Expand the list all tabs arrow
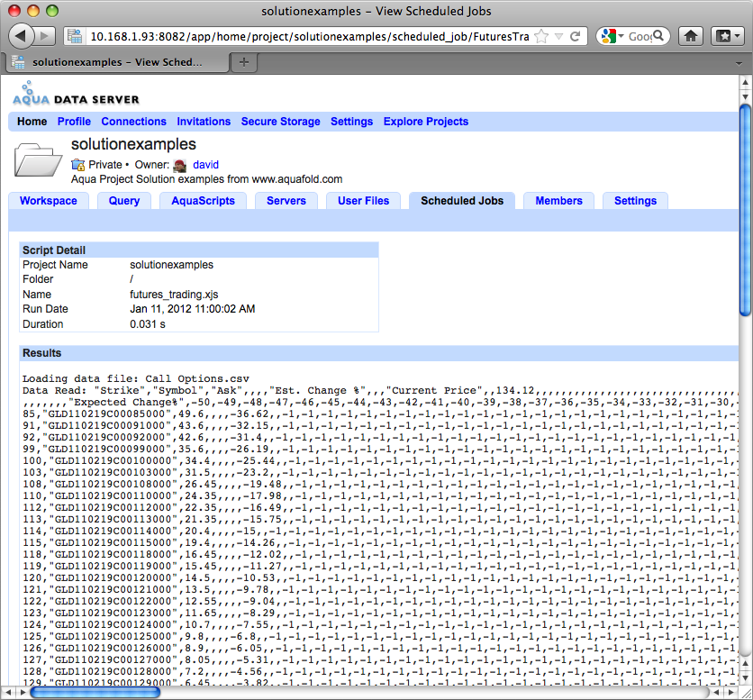The image size is (753, 700). 739,63
